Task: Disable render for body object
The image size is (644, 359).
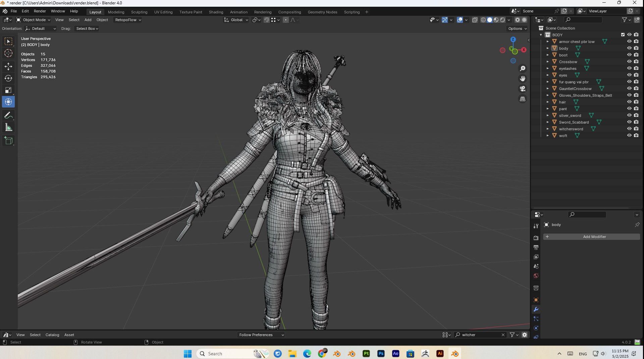Action: click(636, 48)
